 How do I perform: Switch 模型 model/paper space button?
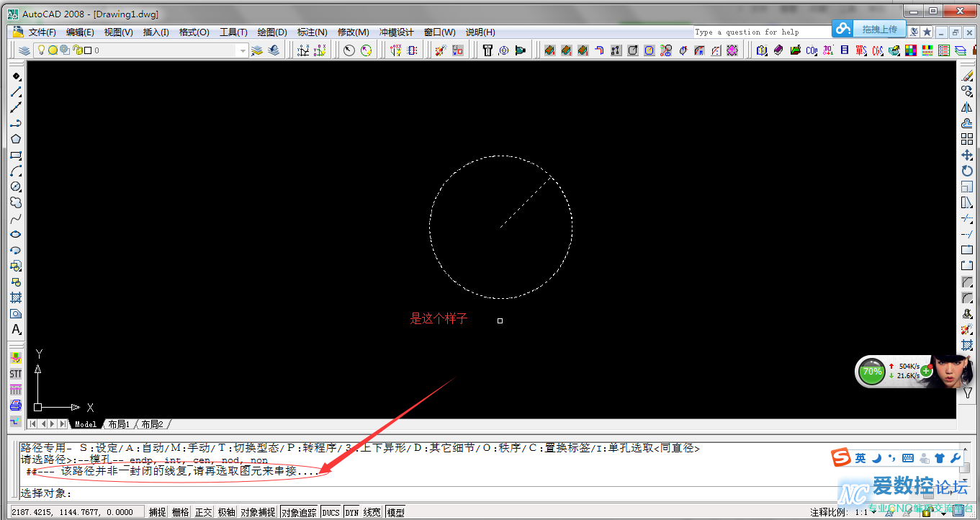pyautogui.click(x=395, y=512)
